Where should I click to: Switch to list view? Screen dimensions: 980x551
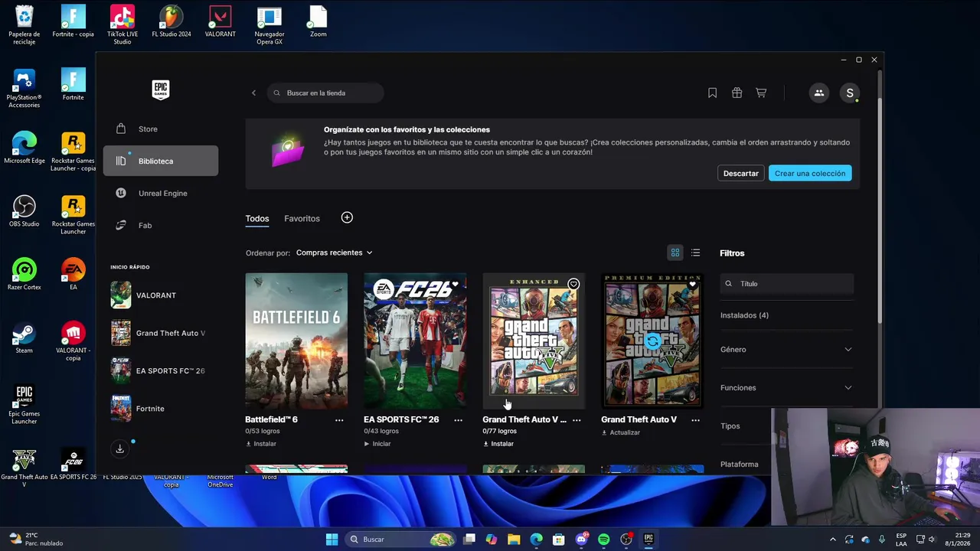pos(695,253)
